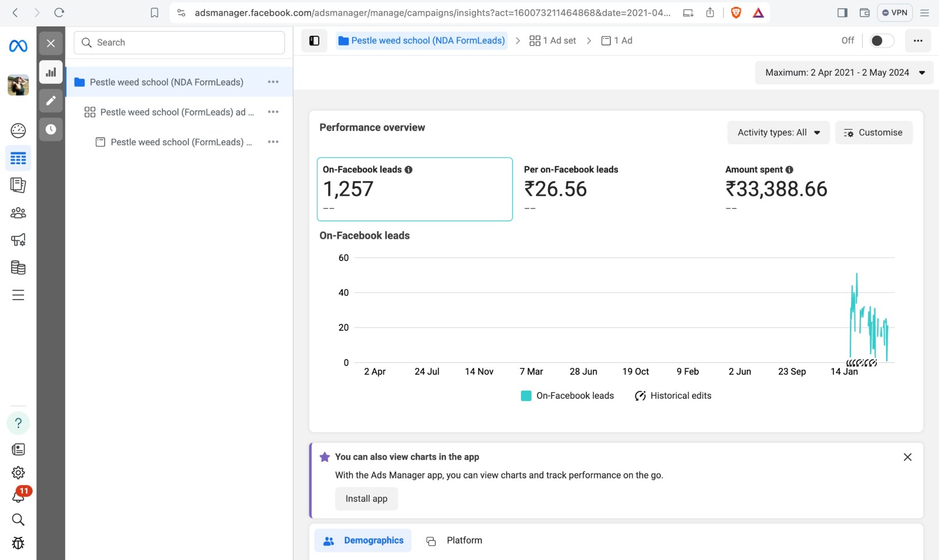939x560 pixels.
Task: Select the history clock icon
Action: (51, 129)
